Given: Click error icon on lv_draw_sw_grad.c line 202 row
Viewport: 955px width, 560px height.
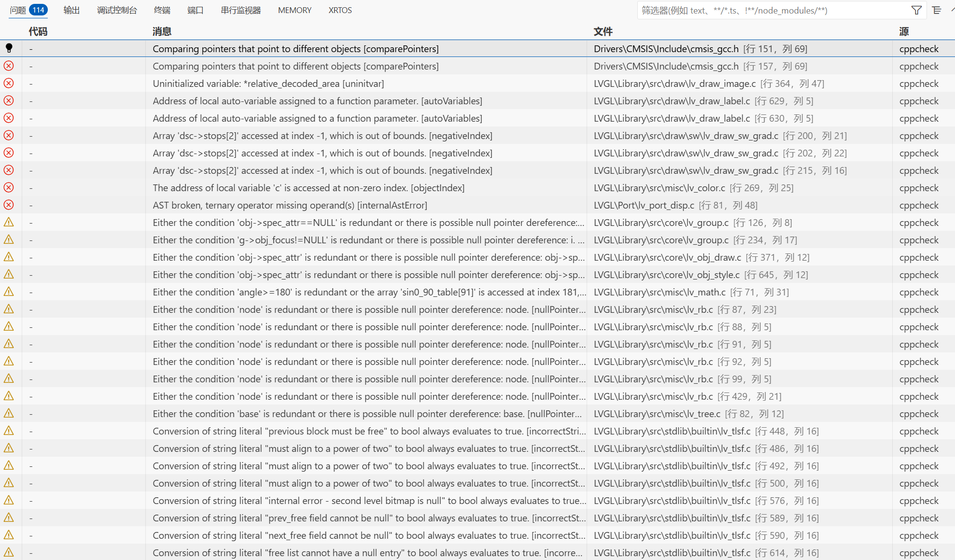Looking at the screenshot, I should pyautogui.click(x=9, y=153).
